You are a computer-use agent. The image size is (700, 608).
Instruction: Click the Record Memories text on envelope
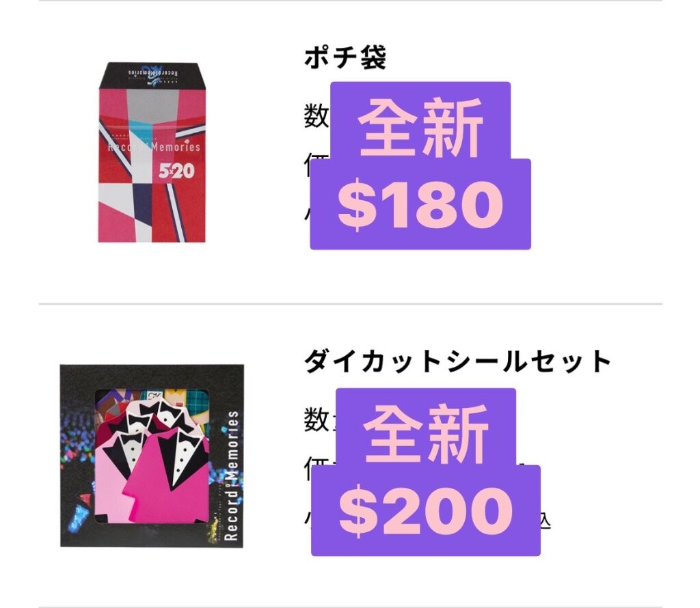[x=154, y=146]
